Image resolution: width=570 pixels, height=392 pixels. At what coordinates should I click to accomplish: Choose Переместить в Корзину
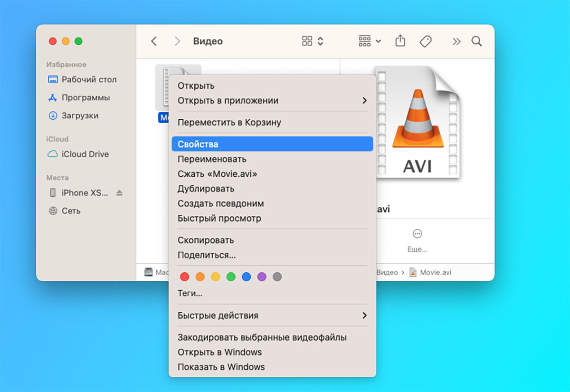tap(229, 123)
